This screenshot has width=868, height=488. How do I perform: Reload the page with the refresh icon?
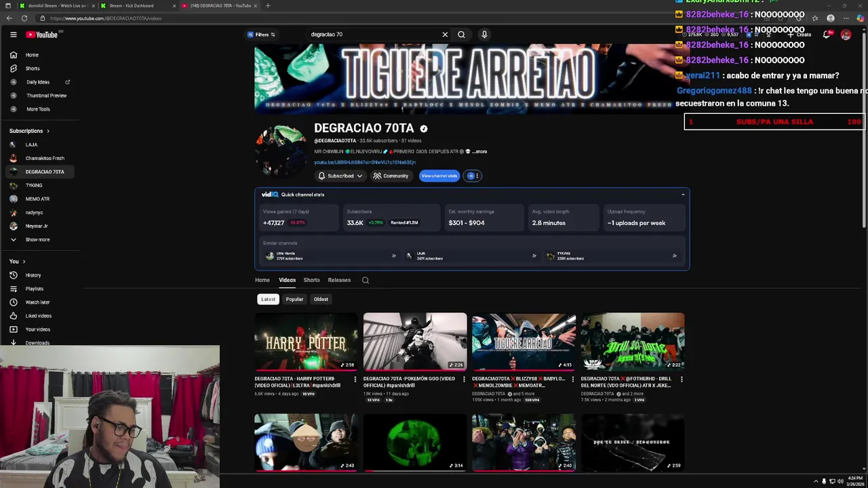tap(24, 18)
